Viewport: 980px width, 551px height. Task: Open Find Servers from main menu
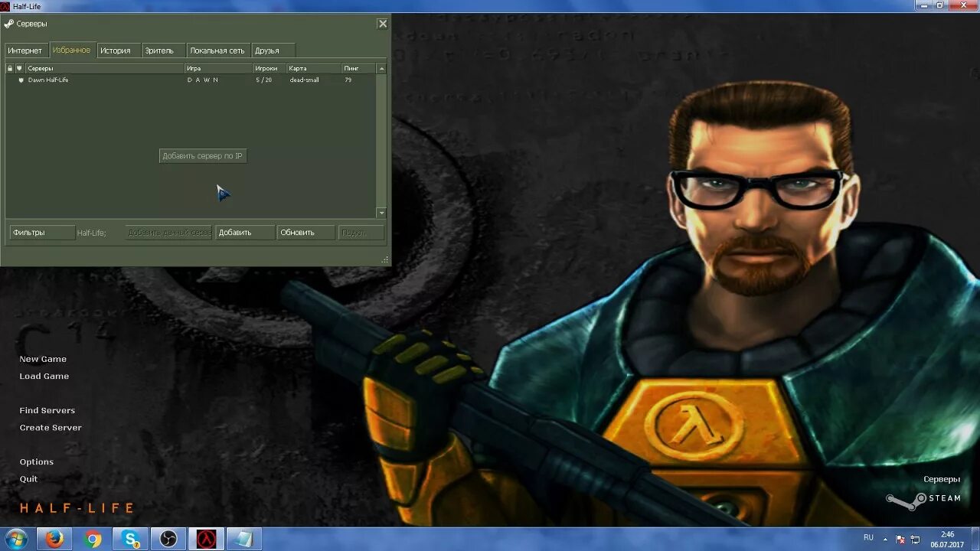tap(47, 410)
